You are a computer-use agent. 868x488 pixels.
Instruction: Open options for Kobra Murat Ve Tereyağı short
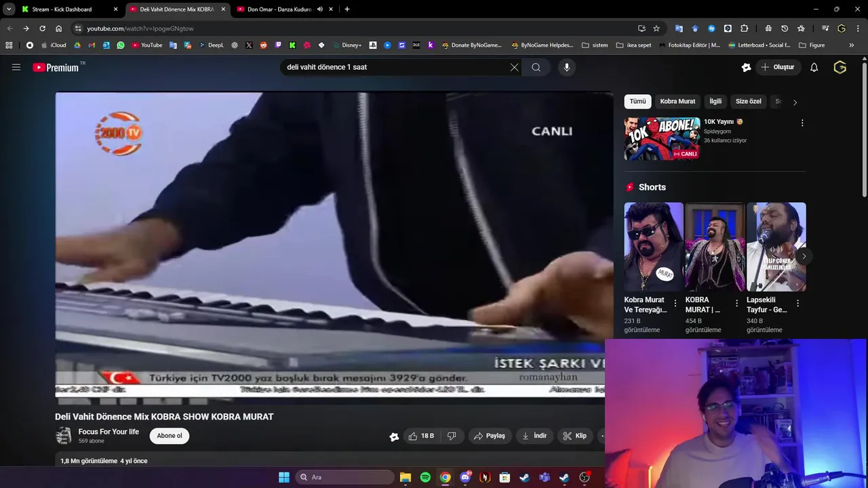[675, 304]
